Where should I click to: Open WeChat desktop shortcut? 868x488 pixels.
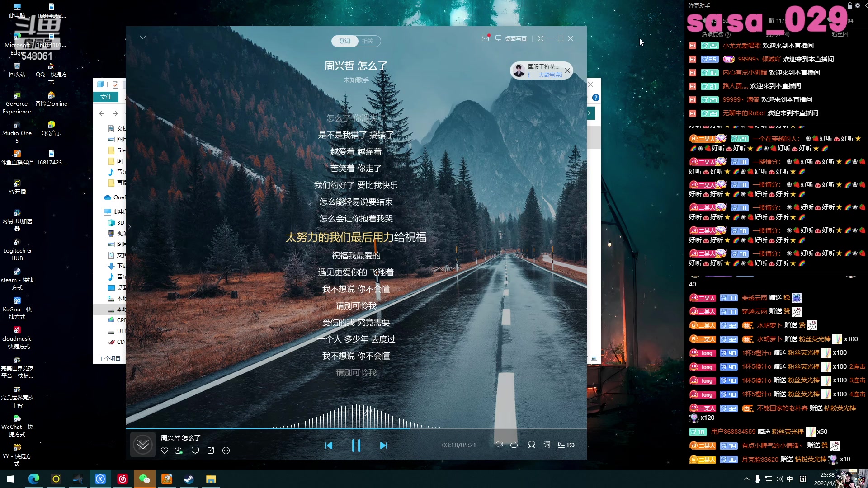pos(17,426)
